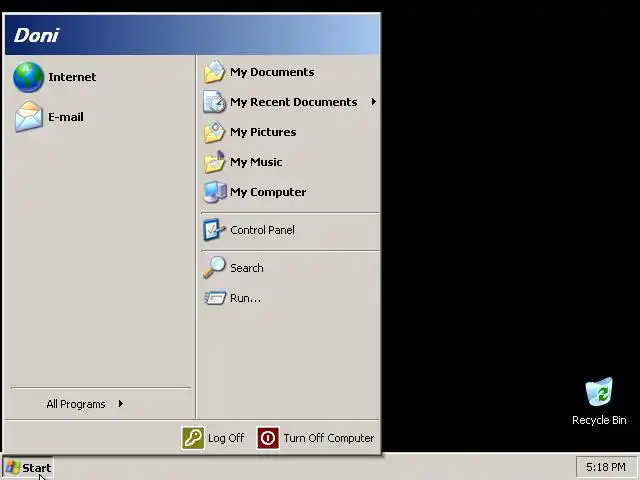Image resolution: width=640 pixels, height=480 pixels.
Task: Click the Recycle Bin label text
Action: click(599, 420)
